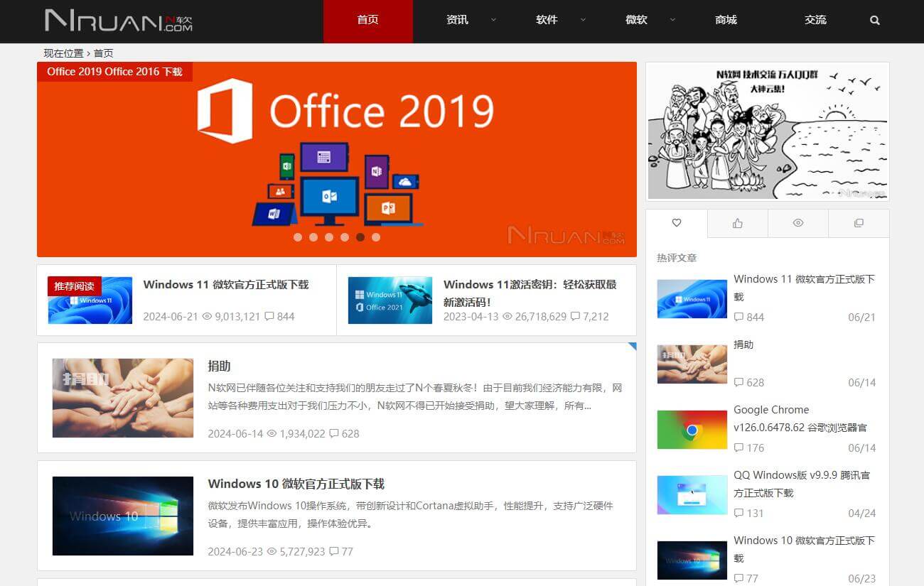Expand the 软件 dropdown arrow
The image size is (924, 586).
[583, 21]
